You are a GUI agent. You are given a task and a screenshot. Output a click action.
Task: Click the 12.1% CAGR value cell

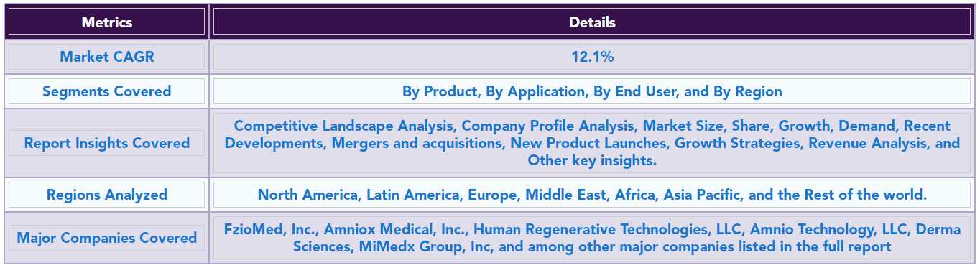click(x=592, y=57)
